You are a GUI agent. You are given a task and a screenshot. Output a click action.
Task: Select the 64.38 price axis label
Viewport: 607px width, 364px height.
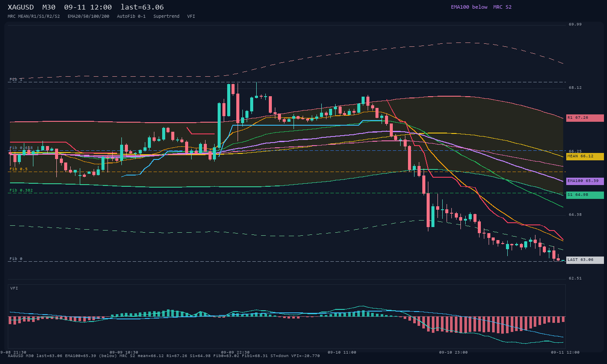pyautogui.click(x=575, y=214)
